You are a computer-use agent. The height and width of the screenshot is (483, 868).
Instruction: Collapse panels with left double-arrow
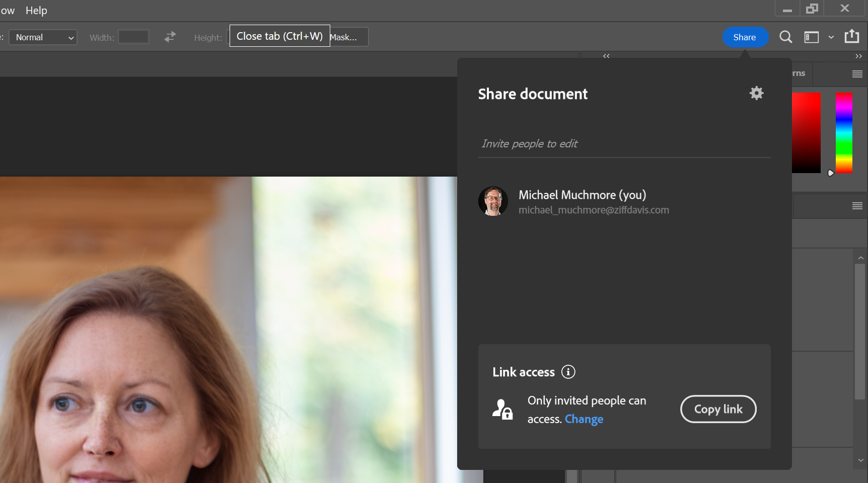point(606,56)
